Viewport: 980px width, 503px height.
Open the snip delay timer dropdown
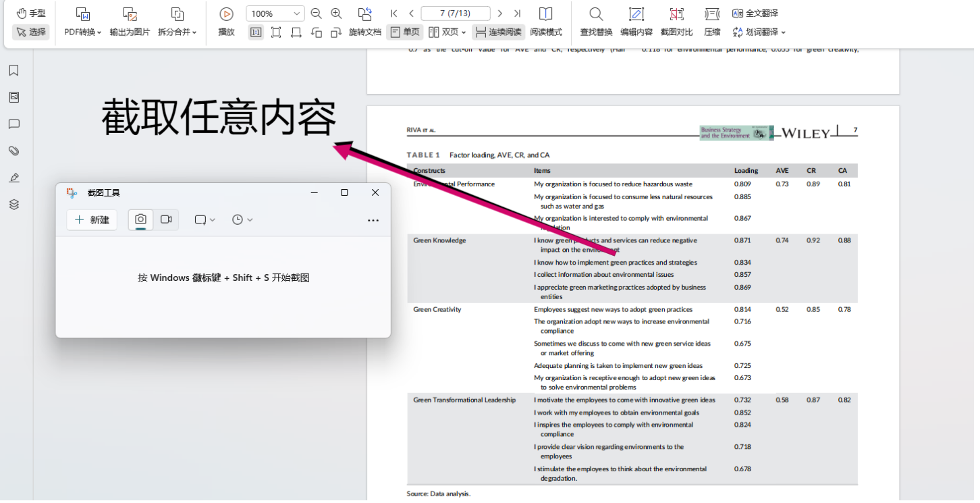click(242, 219)
